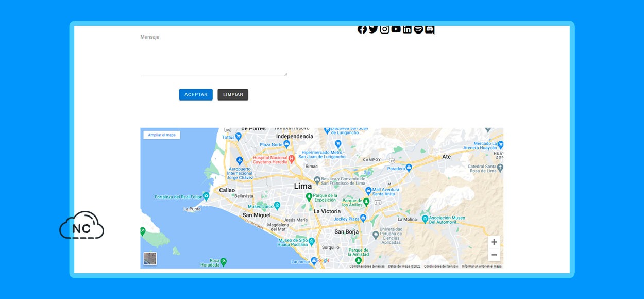The image size is (644, 299).
Task: Click the Datos del mapa ©2022 text
Action: [404, 267]
